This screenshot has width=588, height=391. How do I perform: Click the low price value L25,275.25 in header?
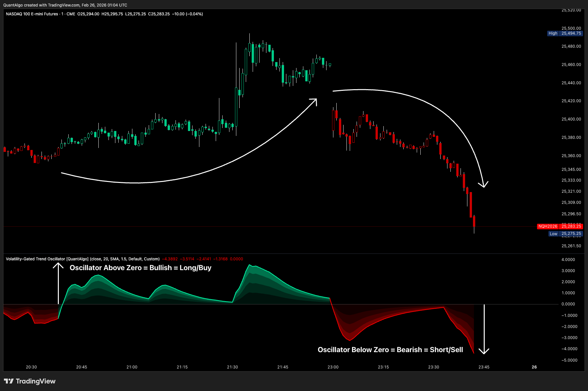click(x=135, y=14)
